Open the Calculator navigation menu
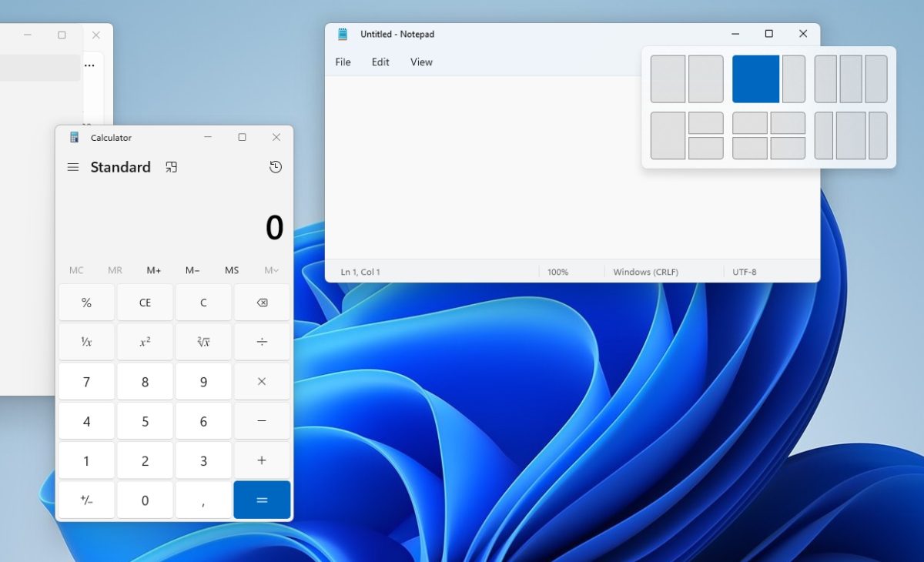 tap(73, 167)
